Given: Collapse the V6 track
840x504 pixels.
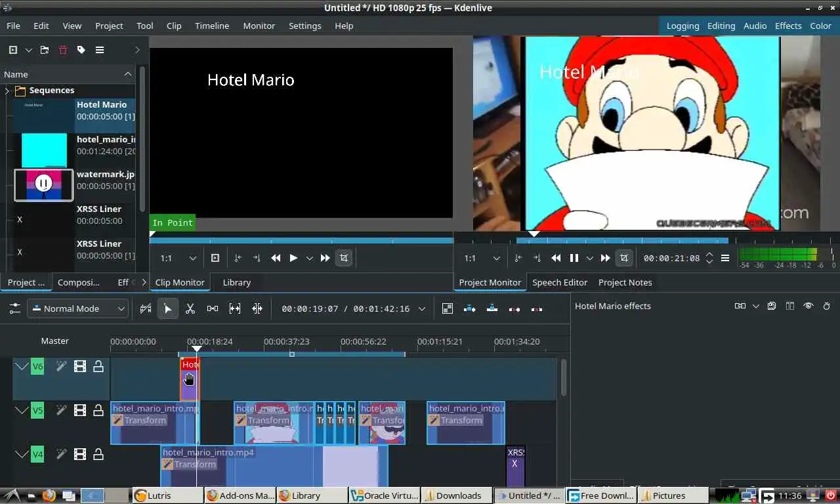Looking at the screenshot, I should point(22,366).
